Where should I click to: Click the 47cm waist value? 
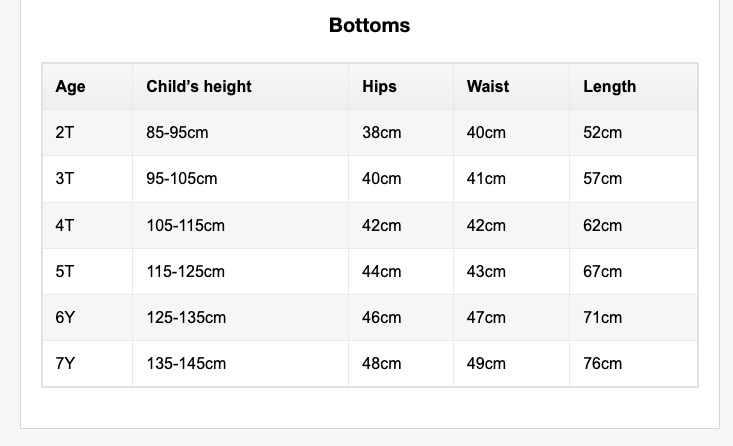[x=486, y=317]
